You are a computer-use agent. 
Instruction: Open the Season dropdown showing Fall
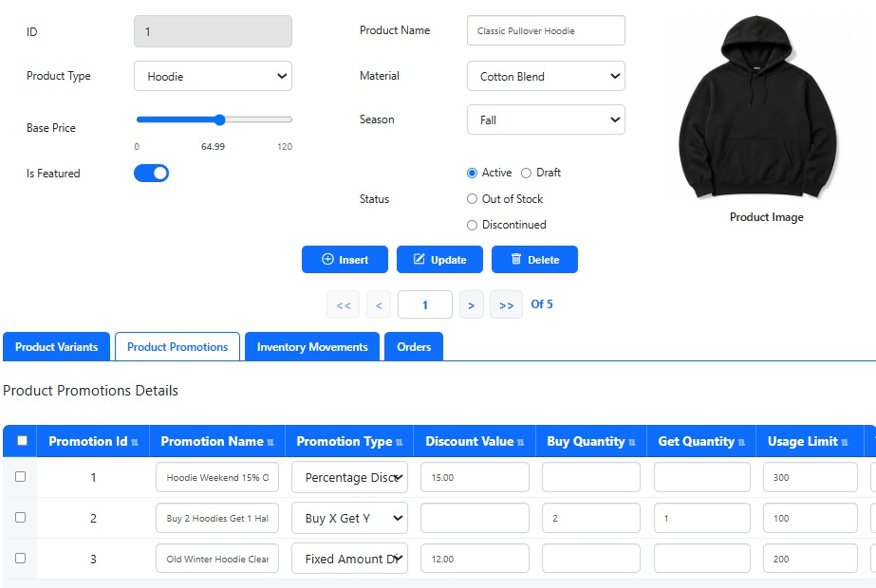(x=546, y=119)
